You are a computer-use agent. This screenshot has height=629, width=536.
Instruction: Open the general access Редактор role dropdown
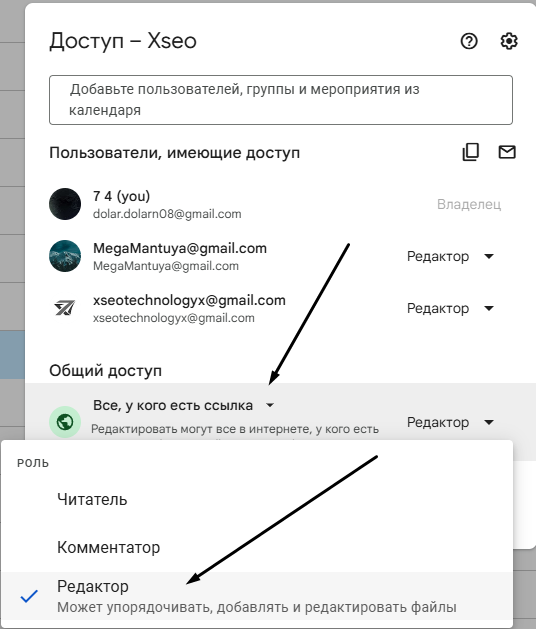coord(450,422)
